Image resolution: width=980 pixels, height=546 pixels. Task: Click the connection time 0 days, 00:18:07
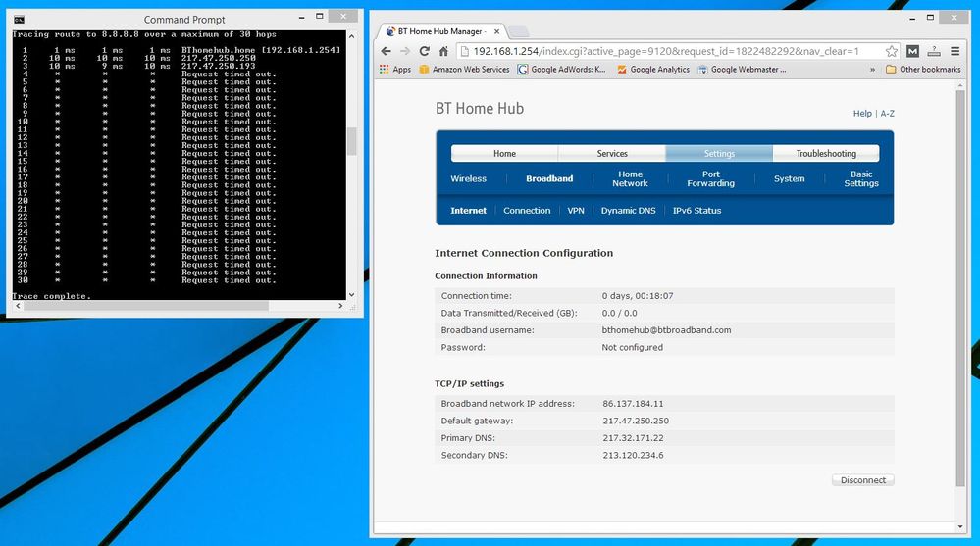pos(638,295)
